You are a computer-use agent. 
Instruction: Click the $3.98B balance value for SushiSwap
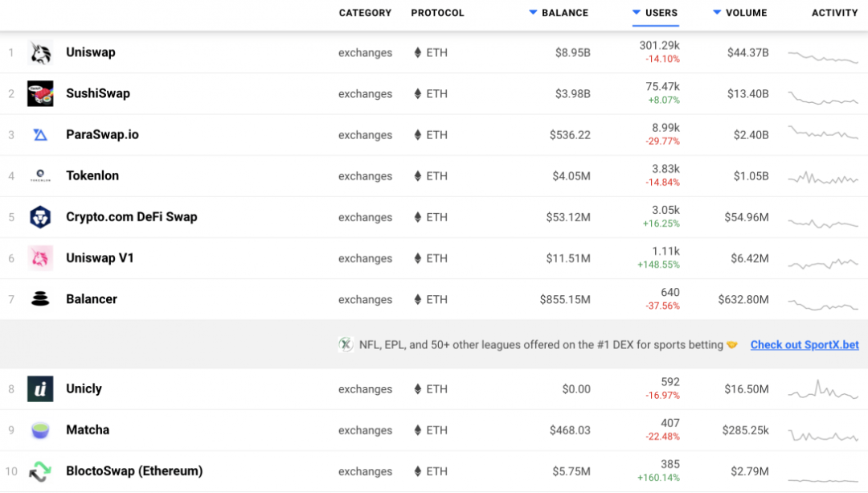click(x=573, y=93)
